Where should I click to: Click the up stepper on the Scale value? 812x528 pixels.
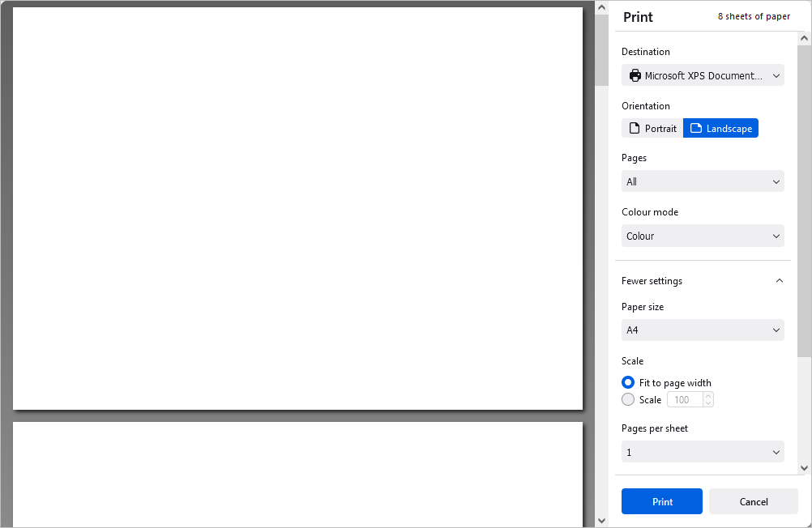click(x=707, y=395)
